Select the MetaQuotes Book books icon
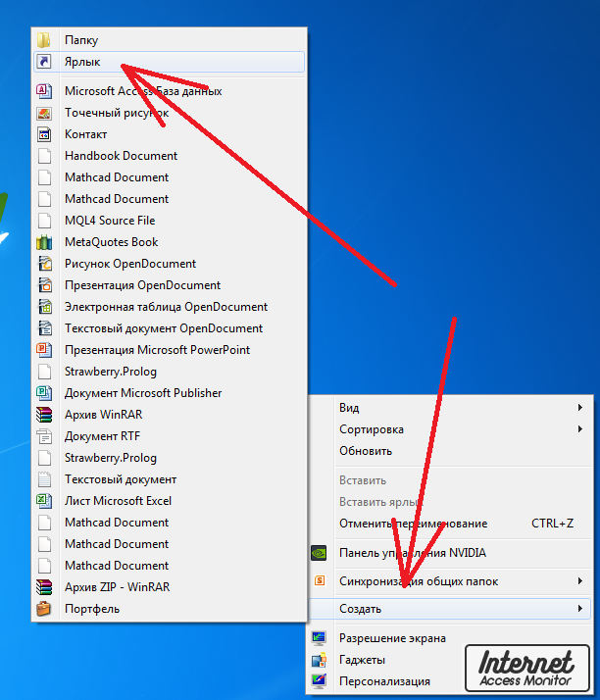600x700 pixels. (x=44, y=242)
